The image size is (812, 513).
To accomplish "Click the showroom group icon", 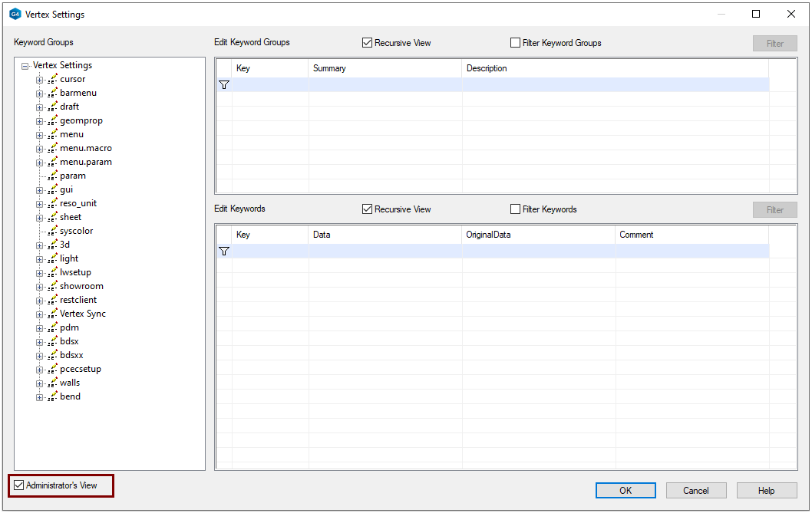I will [x=53, y=286].
